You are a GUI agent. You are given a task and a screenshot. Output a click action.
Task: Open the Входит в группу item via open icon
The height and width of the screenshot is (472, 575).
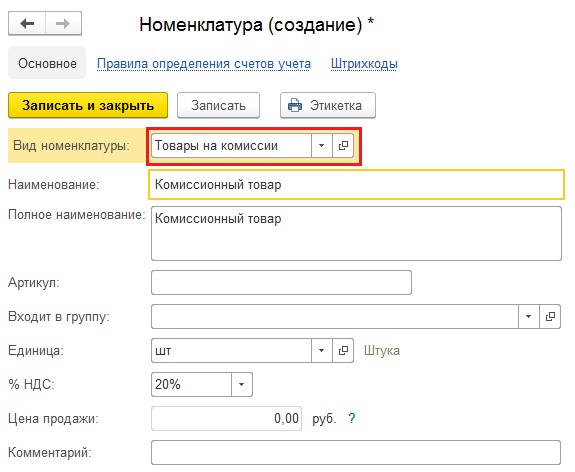coord(550,317)
